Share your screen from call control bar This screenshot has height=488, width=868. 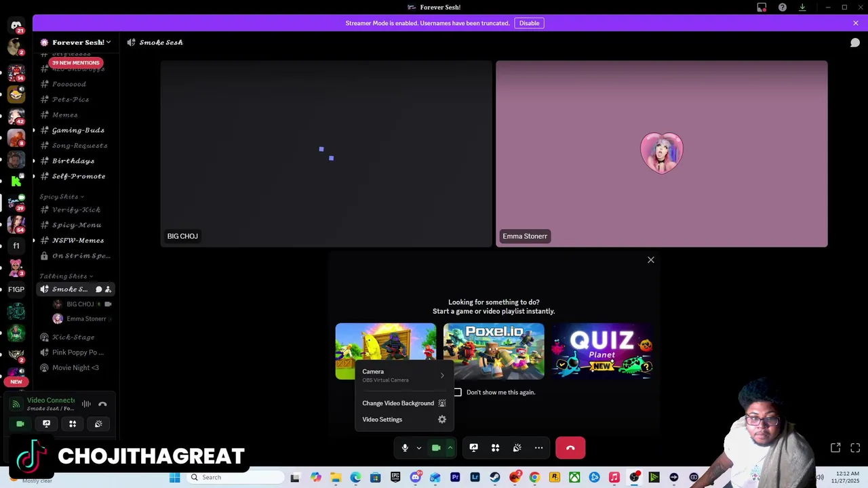[473, 448]
